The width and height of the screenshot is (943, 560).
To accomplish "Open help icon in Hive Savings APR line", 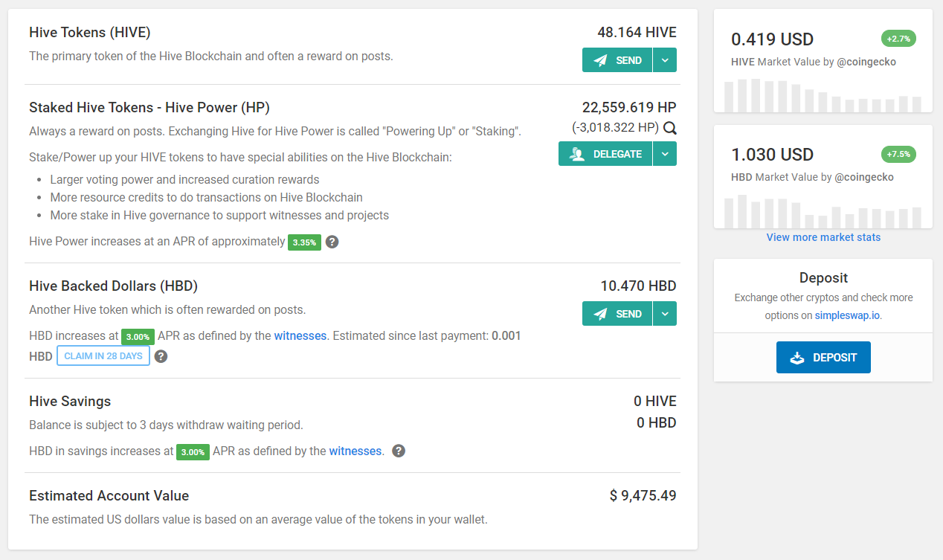I will [x=399, y=451].
